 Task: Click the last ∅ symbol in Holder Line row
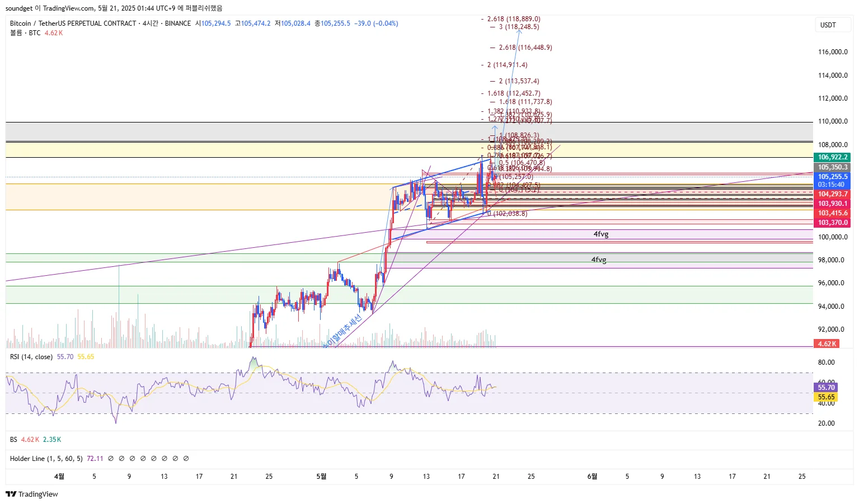point(186,459)
